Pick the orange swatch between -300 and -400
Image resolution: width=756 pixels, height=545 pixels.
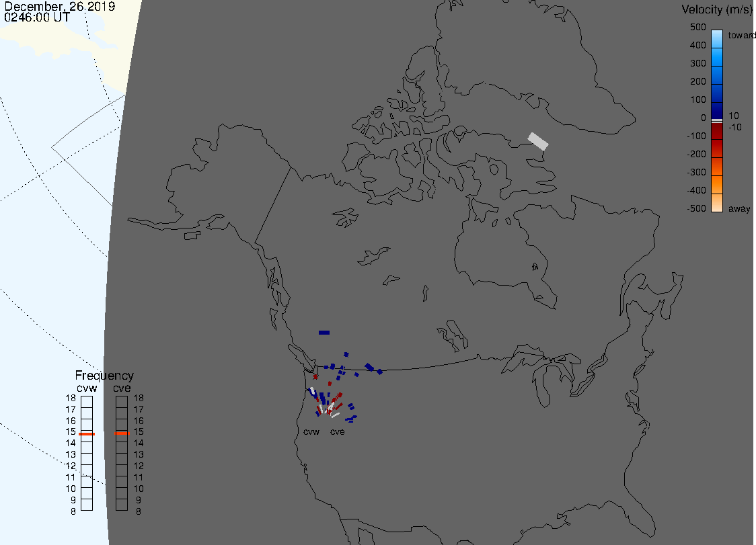coord(717,185)
